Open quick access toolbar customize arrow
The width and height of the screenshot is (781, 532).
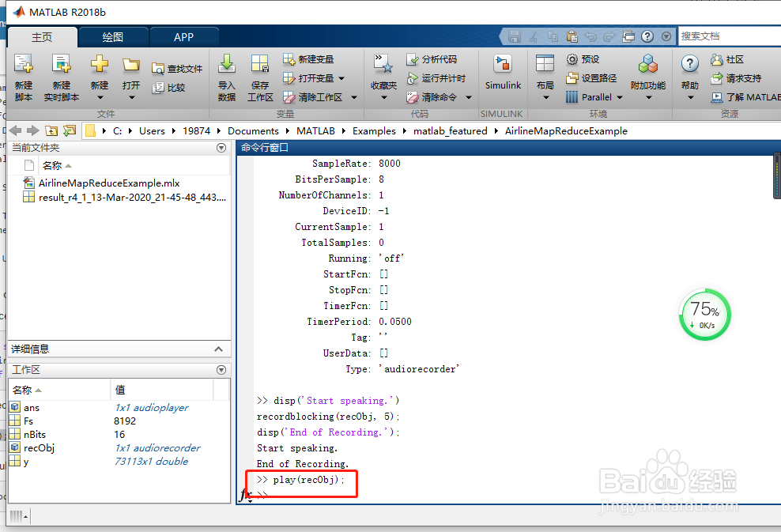click(666, 36)
